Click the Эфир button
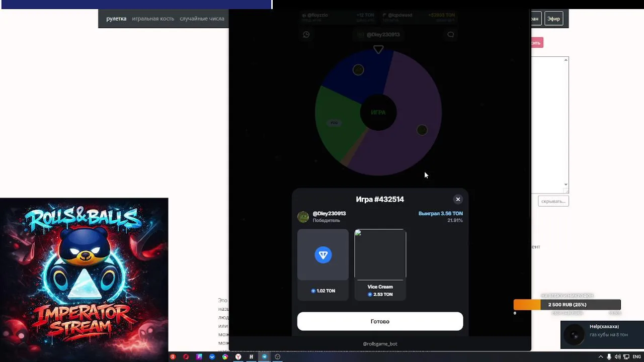The image size is (644, 362). pyautogui.click(x=553, y=19)
